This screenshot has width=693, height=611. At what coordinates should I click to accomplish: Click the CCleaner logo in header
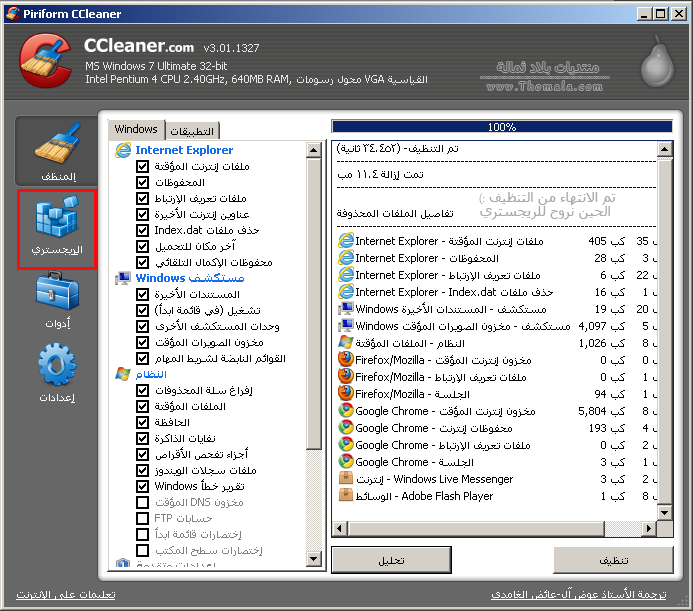[45, 61]
